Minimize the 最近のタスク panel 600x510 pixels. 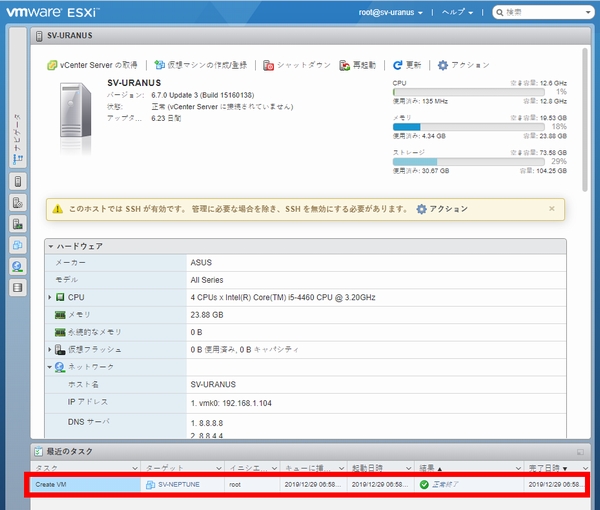580,452
